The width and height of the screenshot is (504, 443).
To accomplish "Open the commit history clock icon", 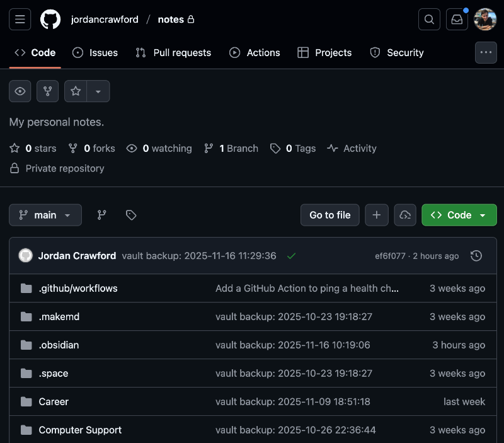I will (x=476, y=256).
